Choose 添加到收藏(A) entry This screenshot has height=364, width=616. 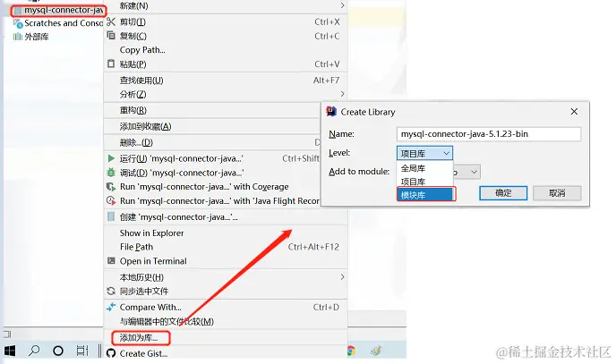[x=212, y=127]
